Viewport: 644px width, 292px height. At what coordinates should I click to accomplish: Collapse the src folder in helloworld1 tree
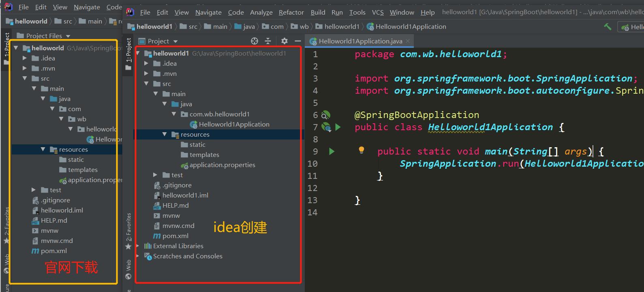146,84
